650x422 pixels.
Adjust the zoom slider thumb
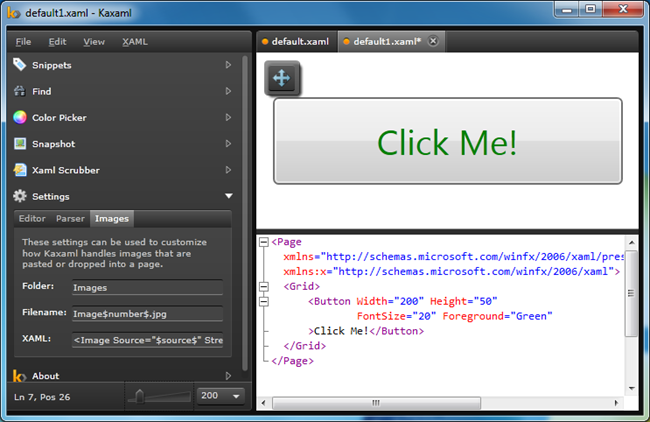tap(139, 396)
